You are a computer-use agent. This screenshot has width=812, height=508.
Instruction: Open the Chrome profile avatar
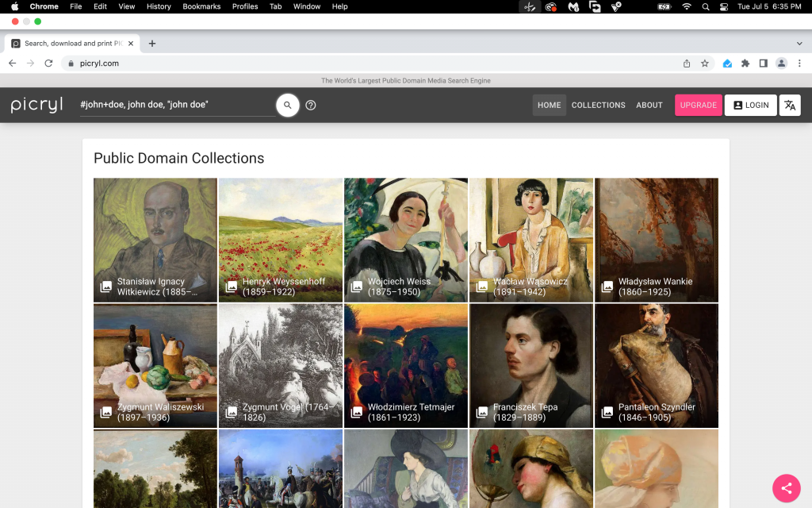tap(781, 63)
